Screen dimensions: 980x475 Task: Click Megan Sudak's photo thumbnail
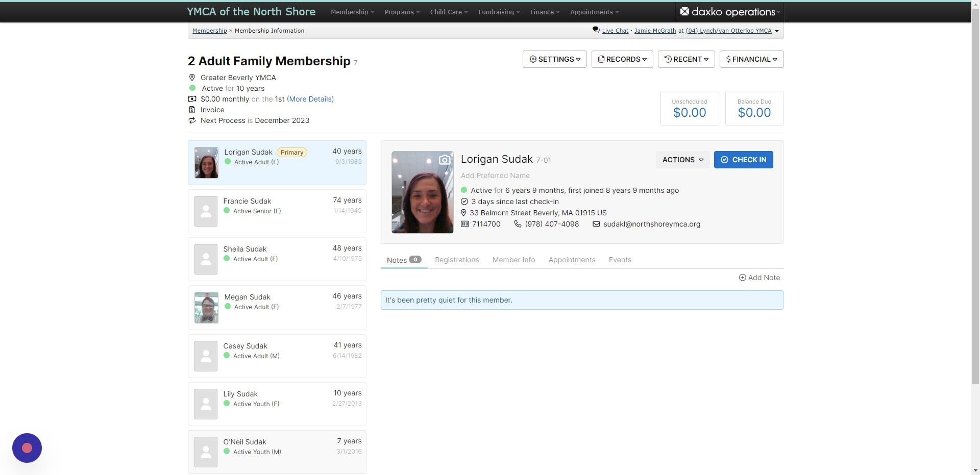pos(206,308)
